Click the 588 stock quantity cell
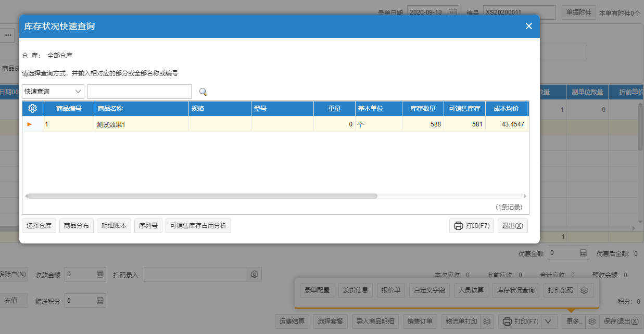 click(x=423, y=124)
